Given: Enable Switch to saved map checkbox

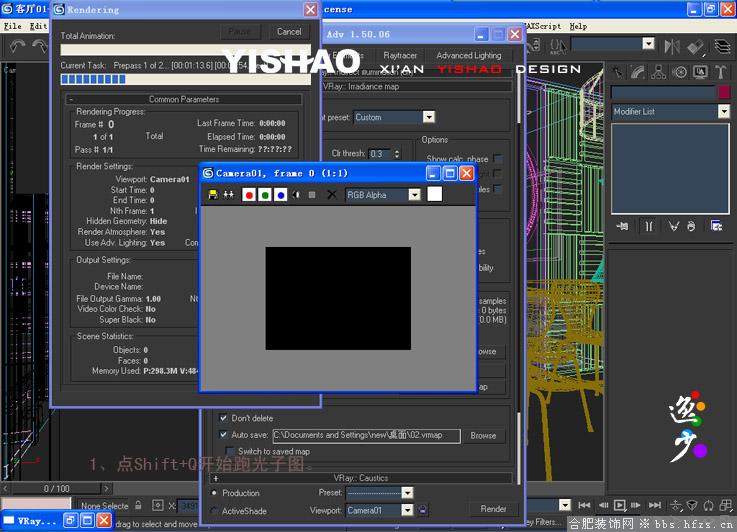Looking at the screenshot, I should tap(229, 451).
